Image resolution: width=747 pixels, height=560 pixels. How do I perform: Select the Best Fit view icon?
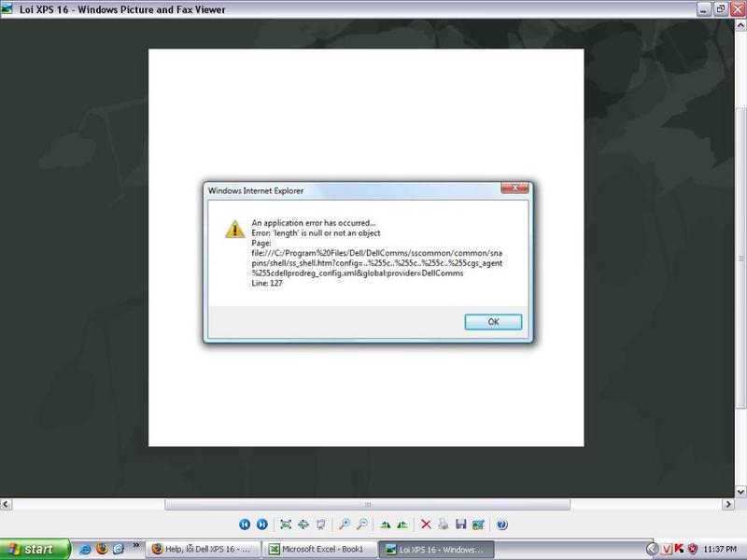[286, 525]
